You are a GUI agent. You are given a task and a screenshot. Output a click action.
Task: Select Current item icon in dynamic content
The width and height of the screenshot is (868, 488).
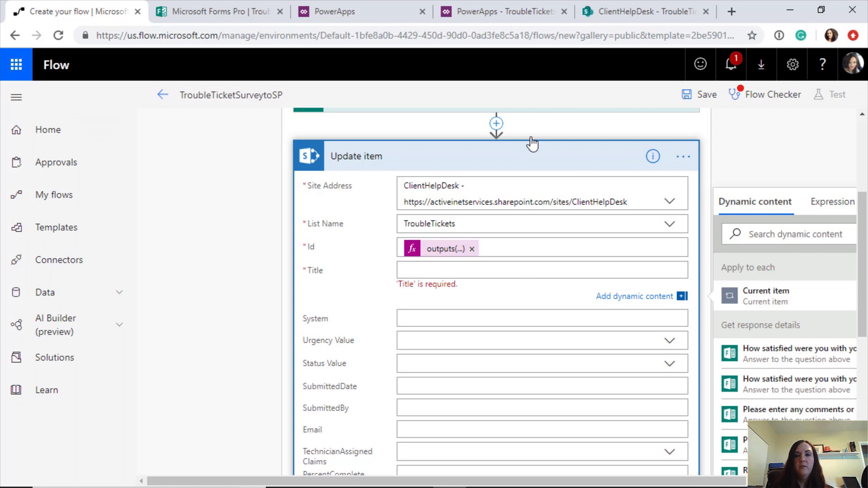729,296
